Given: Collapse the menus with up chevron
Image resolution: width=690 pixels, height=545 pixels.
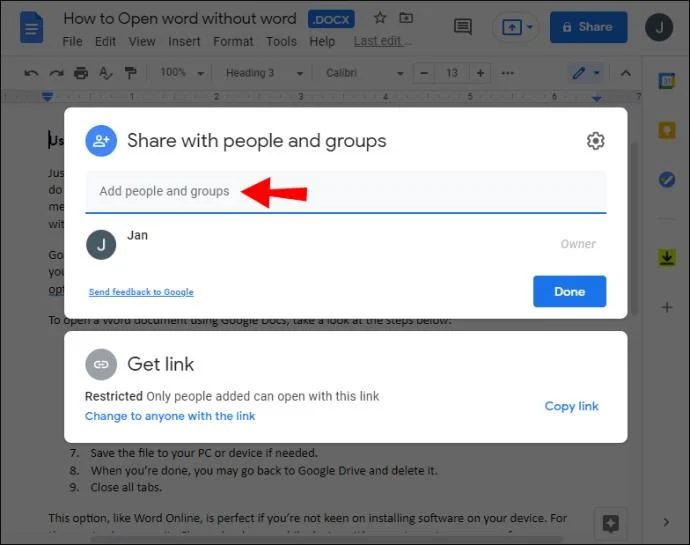Looking at the screenshot, I should point(625,73).
